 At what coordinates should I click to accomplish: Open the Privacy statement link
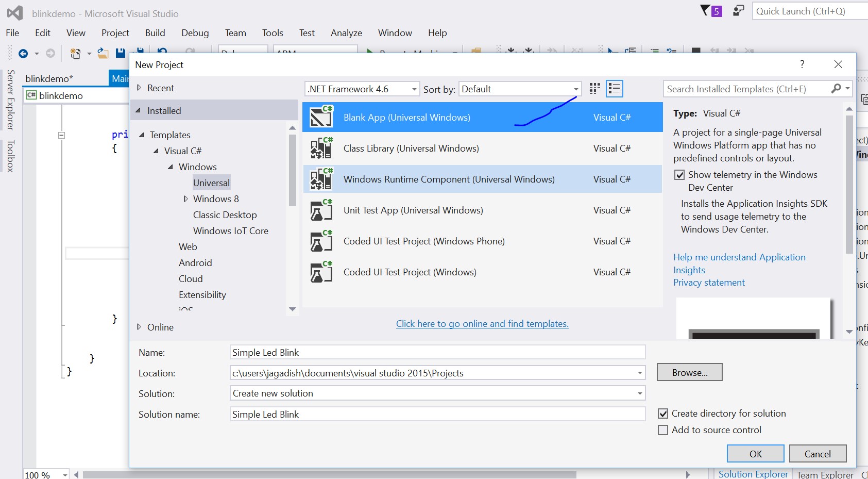pyautogui.click(x=709, y=283)
